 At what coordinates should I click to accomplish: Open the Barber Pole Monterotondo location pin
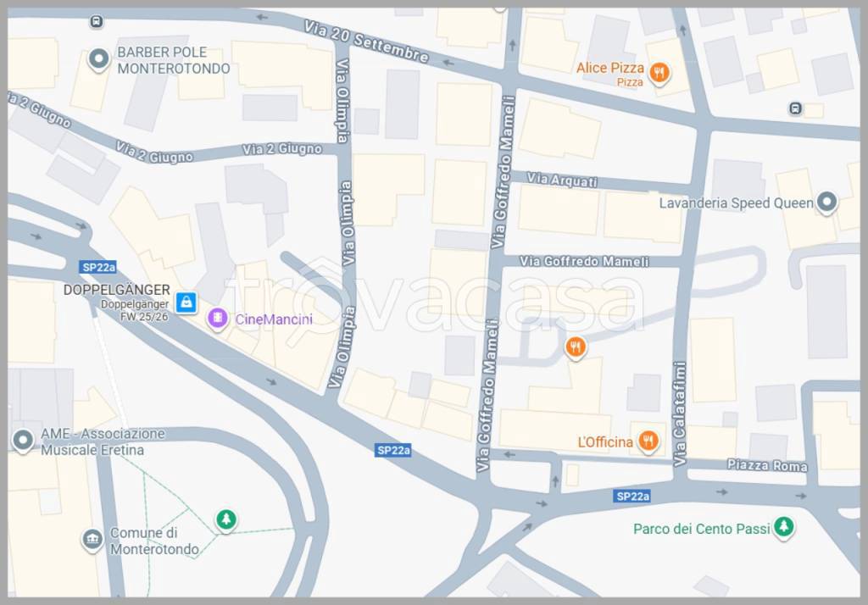[99, 58]
